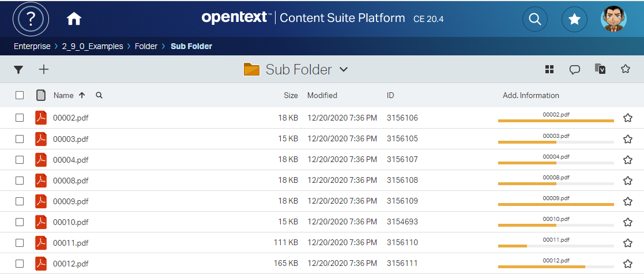
Task: Click the plus add item icon
Action: point(44,70)
